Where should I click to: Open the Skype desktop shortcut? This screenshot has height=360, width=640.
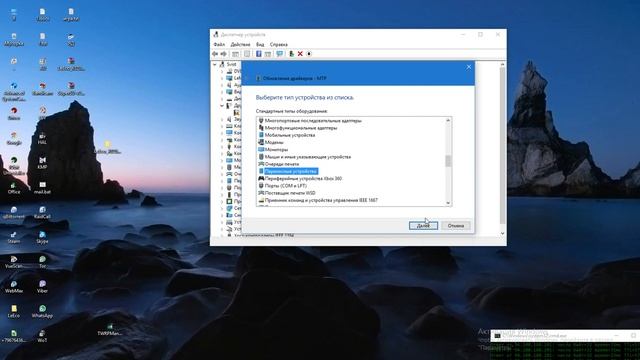pyautogui.click(x=42, y=237)
